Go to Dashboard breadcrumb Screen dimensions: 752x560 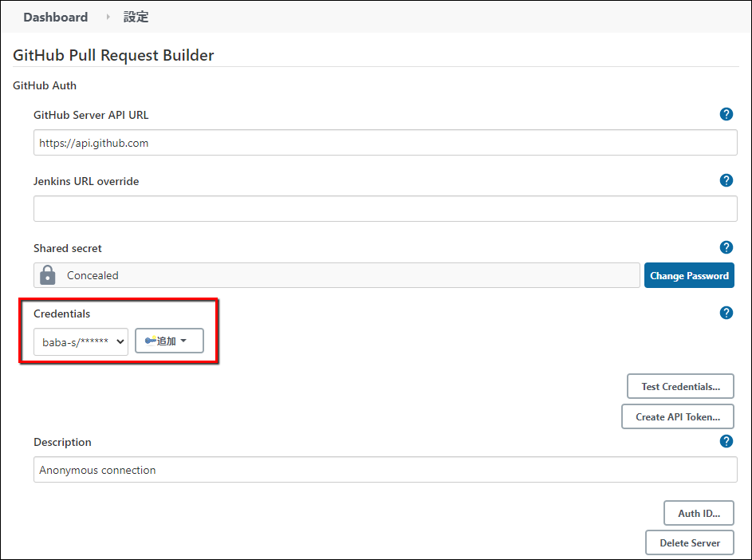tap(56, 18)
